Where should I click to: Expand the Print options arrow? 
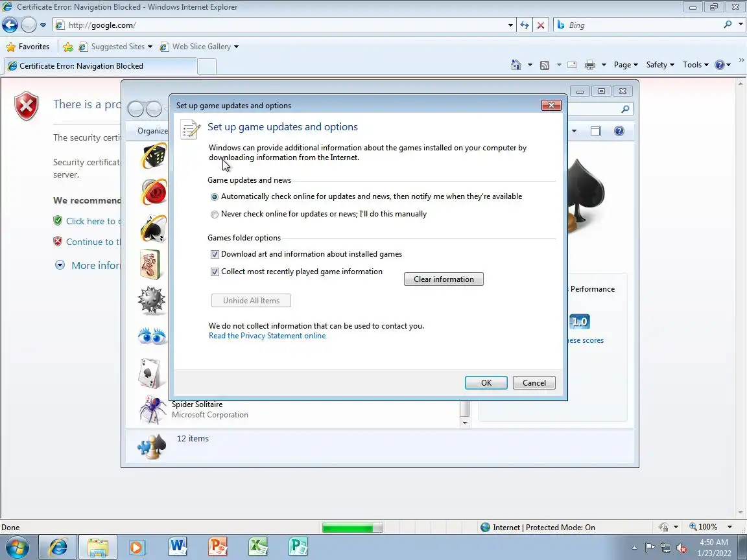tap(604, 65)
